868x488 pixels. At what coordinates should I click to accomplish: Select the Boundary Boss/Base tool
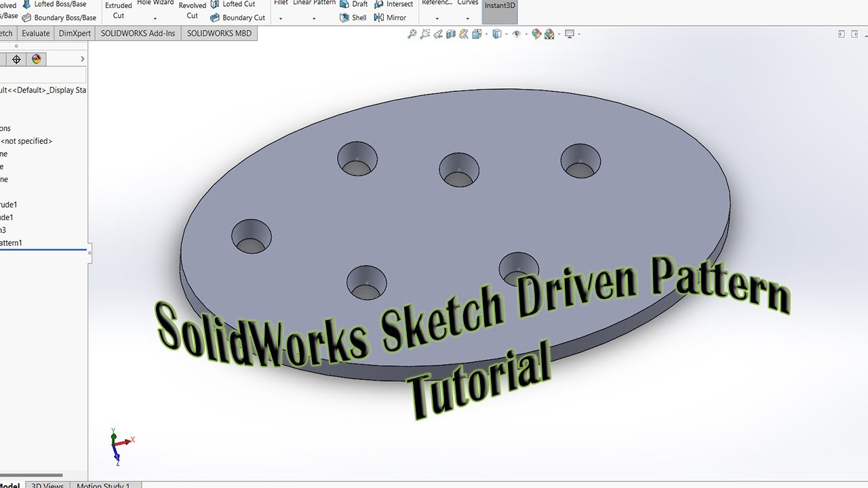(59, 18)
